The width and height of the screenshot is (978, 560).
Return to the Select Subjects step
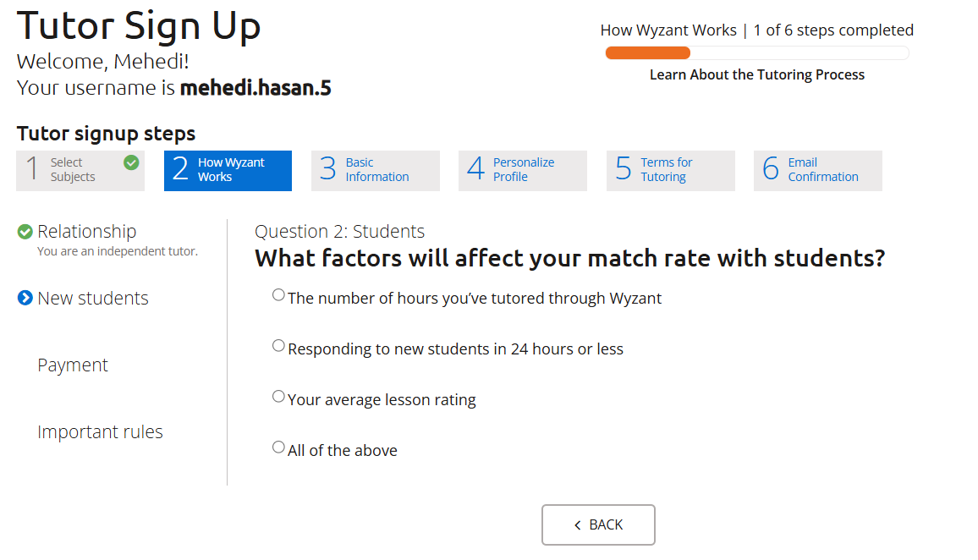(x=80, y=170)
